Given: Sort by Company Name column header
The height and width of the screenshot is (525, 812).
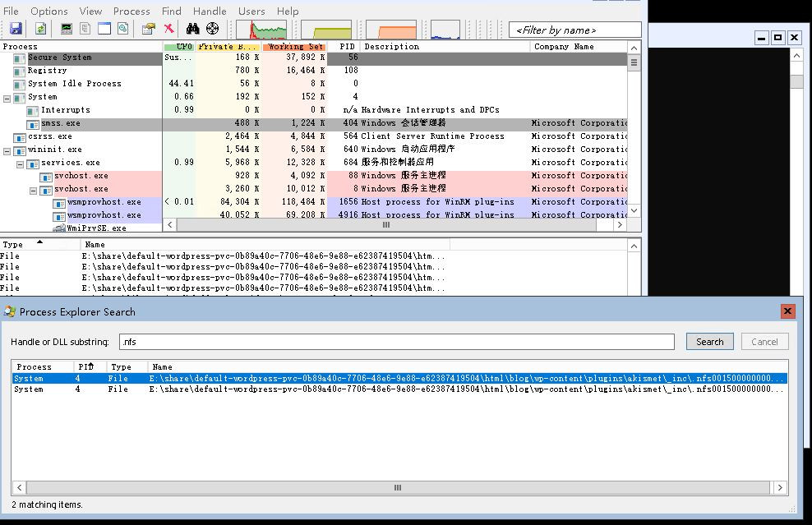Looking at the screenshot, I should [579, 47].
